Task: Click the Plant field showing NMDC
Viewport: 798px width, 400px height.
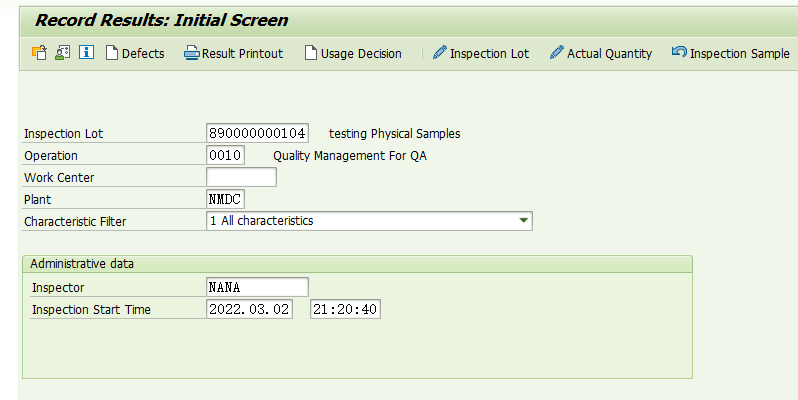Action: click(x=225, y=199)
